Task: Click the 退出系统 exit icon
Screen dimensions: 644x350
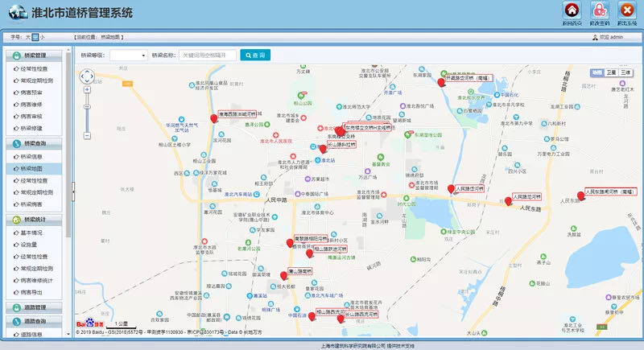Action: [x=625, y=10]
